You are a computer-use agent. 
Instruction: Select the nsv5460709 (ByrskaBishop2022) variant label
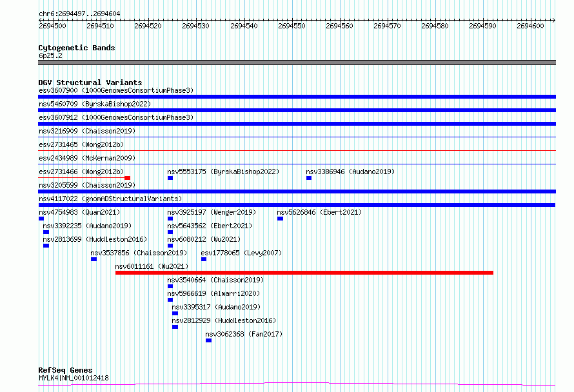pos(95,104)
